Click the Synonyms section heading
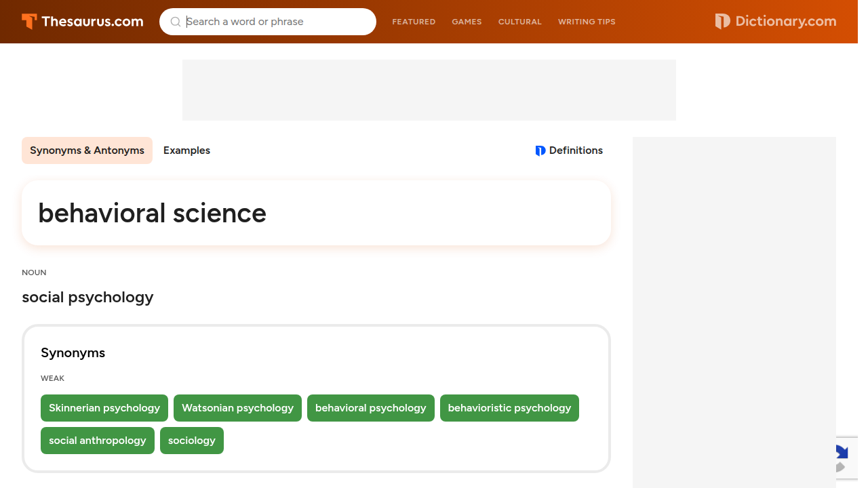The height and width of the screenshot is (488, 868). [x=73, y=353]
